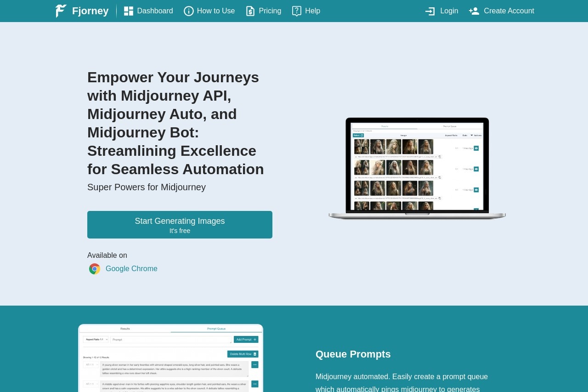Follow the Google Chrome link

[131, 269]
